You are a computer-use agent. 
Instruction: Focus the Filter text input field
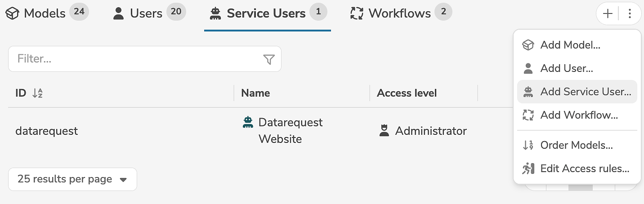[x=135, y=59]
